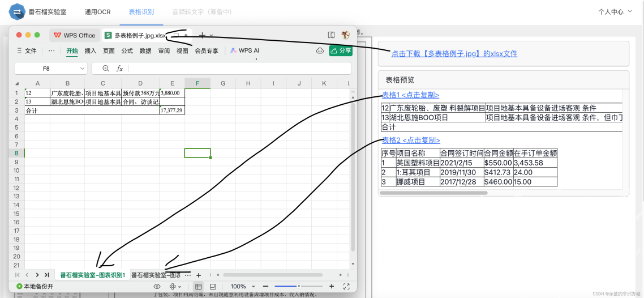Zoom in with the plus button
This screenshot has width=644, height=298.
(332, 286)
